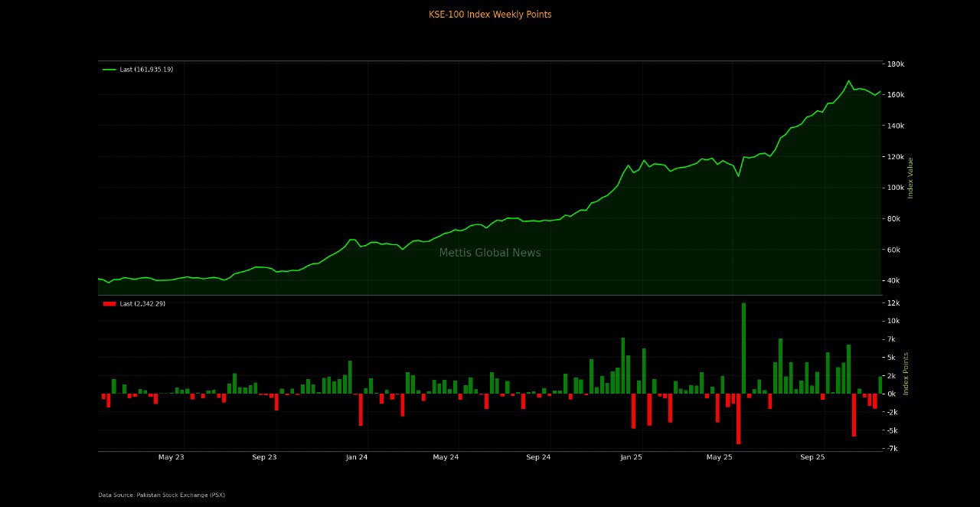This screenshot has width=980, height=507.
Task: Click the 180k tick on index value axis
Action: pos(896,64)
